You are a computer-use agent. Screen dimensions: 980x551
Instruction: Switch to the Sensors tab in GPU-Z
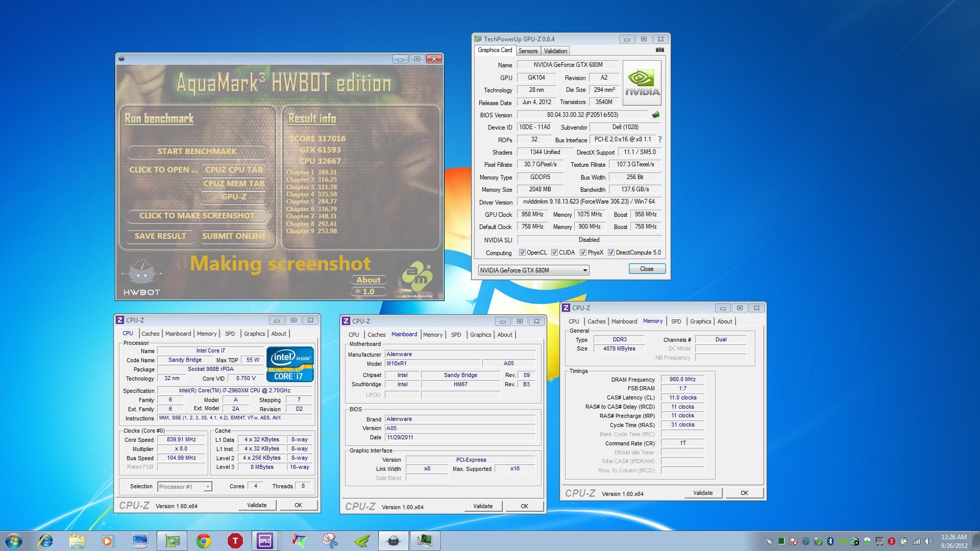tap(528, 51)
